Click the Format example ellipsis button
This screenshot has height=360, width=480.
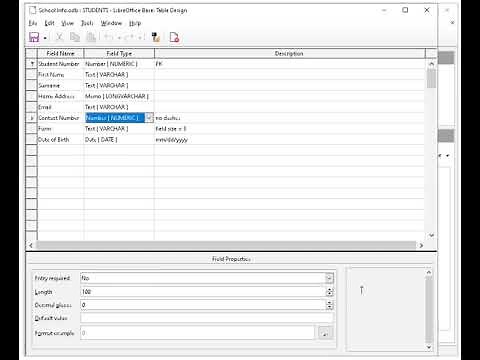coord(325,333)
